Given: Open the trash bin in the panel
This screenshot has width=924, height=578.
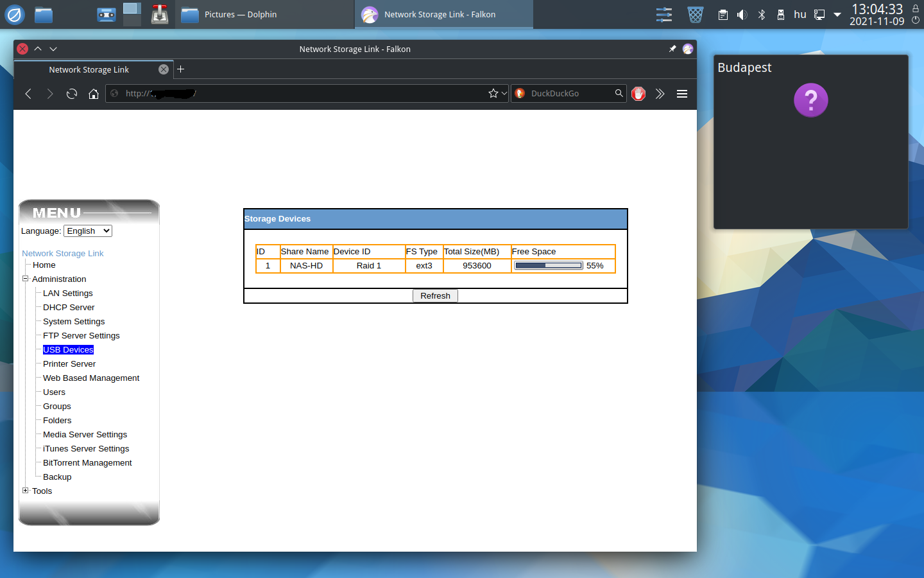Looking at the screenshot, I should tap(696, 14).
